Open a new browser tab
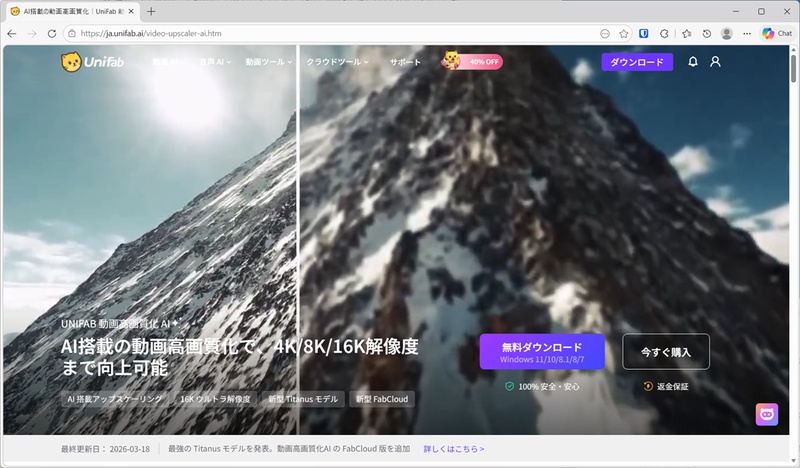Image resolution: width=800 pixels, height=468 pixels. pyautogui.click(x=151, y=11)
